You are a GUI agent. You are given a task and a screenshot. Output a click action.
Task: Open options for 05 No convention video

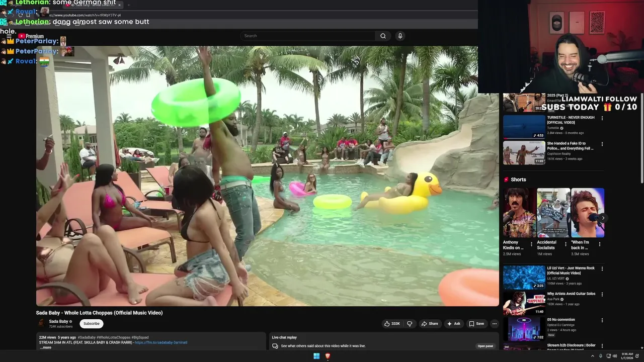(x=602, y=320)
